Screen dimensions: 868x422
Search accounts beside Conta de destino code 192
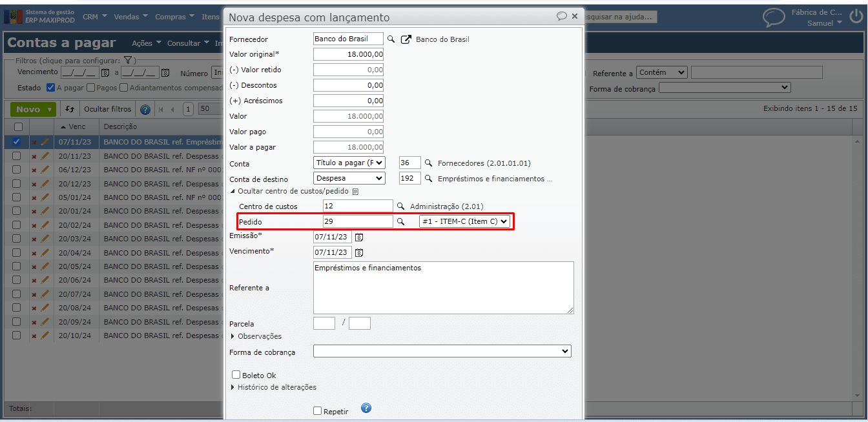428,179
